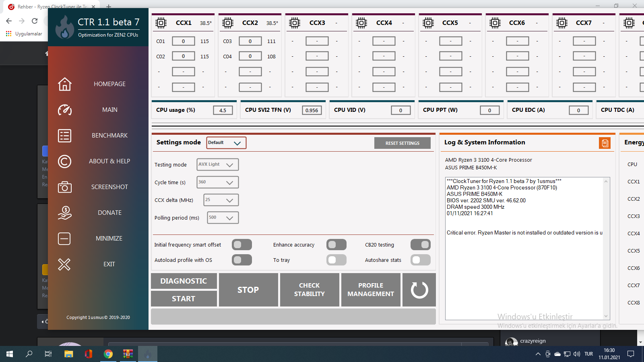Open File Explorer from the taskbar

click(69, 354)
